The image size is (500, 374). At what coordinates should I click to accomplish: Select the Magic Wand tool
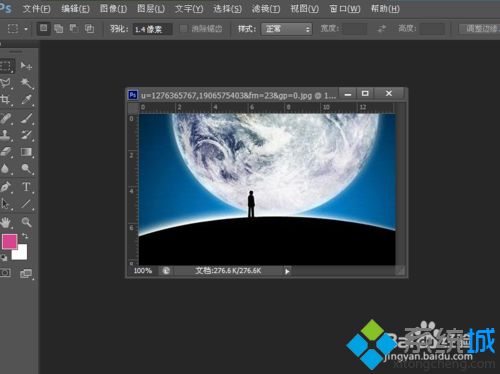point(26,83)
